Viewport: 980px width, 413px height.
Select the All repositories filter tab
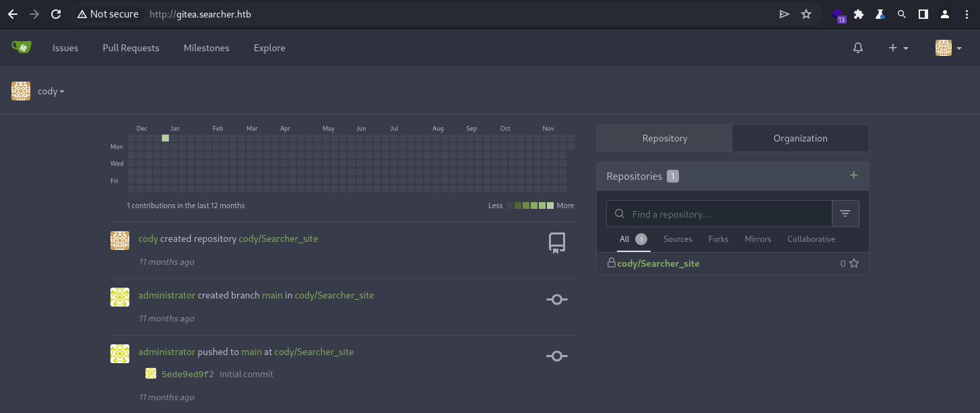point(633,239)
